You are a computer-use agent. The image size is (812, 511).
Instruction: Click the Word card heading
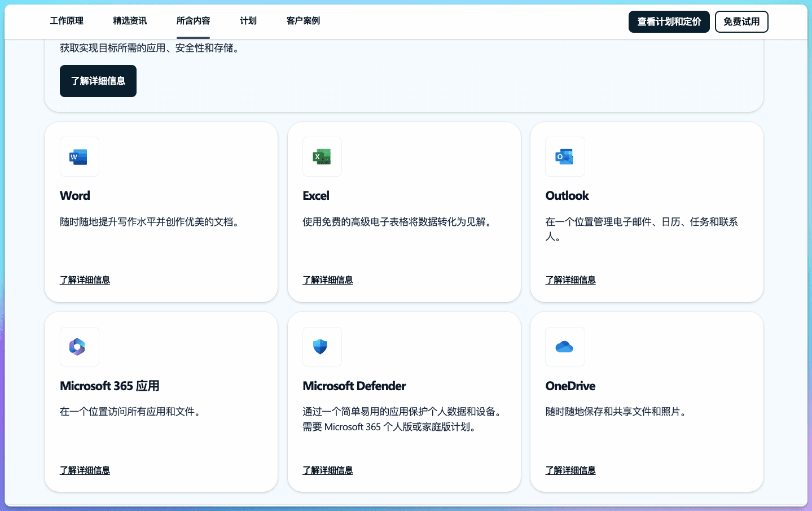click(75, 195)
